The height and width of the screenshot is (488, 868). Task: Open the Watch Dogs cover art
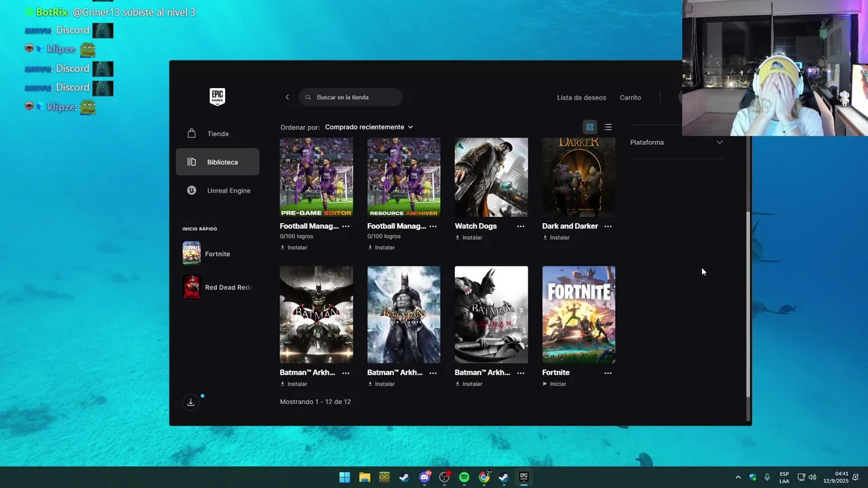point(491,178)
